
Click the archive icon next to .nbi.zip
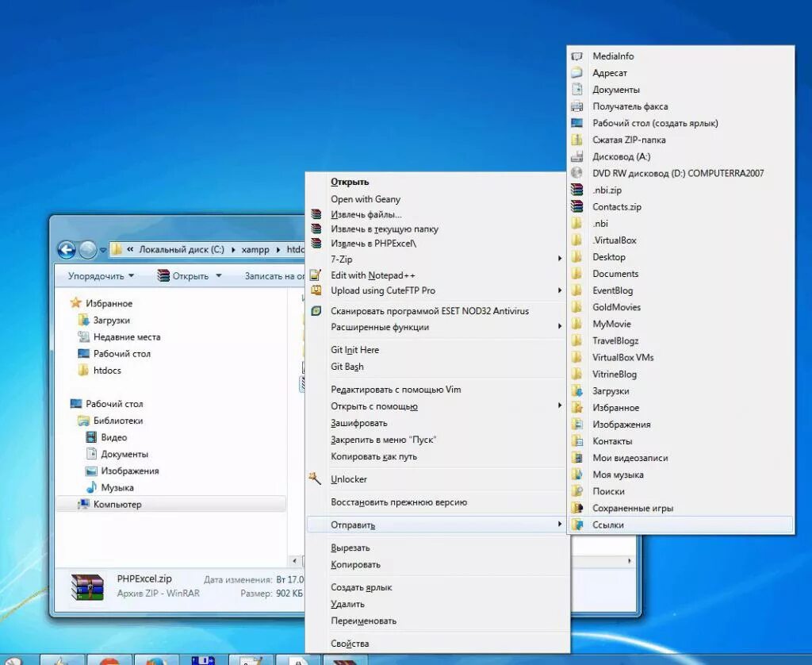(577, 190)
